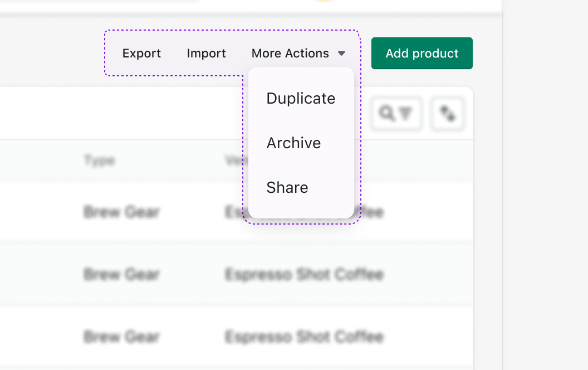Open the first Brew Gear product row
The height and width of the screenshot is (370, 588).
tap(121, 212)
